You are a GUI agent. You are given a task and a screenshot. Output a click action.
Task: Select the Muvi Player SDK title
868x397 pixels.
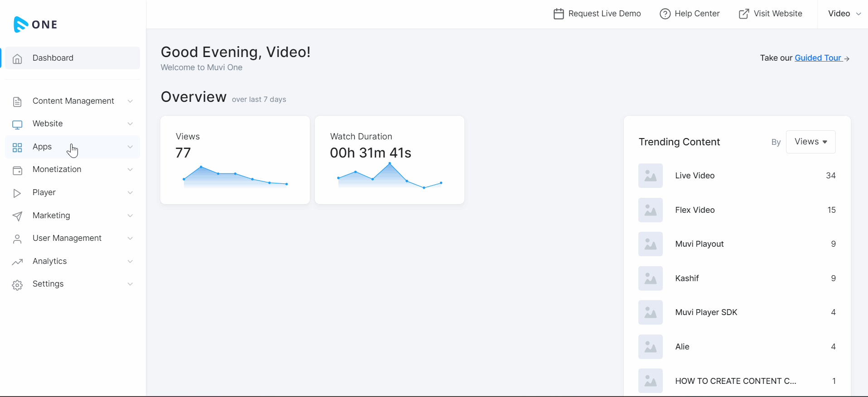coord(706,312)
